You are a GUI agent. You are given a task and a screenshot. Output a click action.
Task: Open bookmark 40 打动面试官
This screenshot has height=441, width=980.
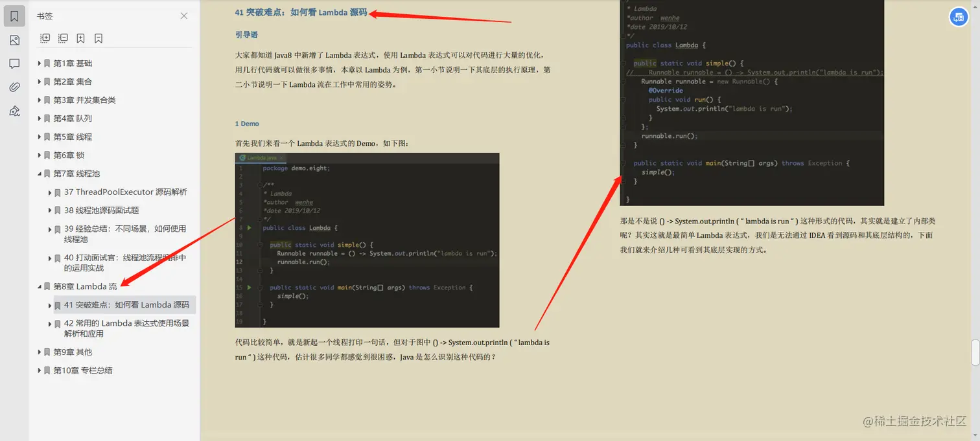tap(125, 262)
